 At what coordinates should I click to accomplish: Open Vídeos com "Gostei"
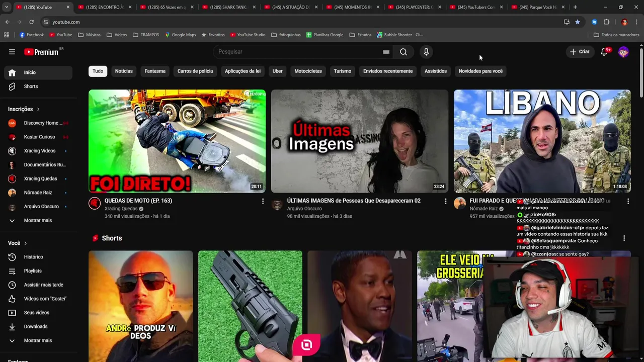click(38, 299)
